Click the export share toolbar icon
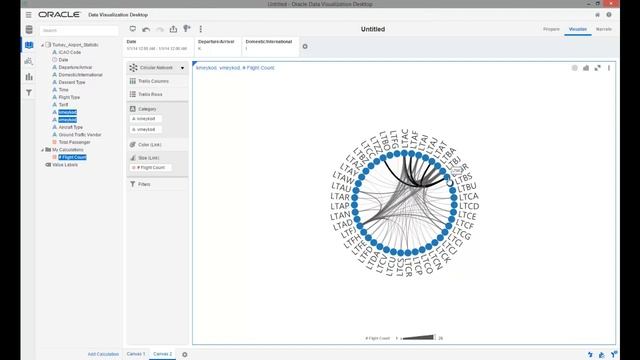This screenshot has width=640, height=360. click(x=173, y=29)
